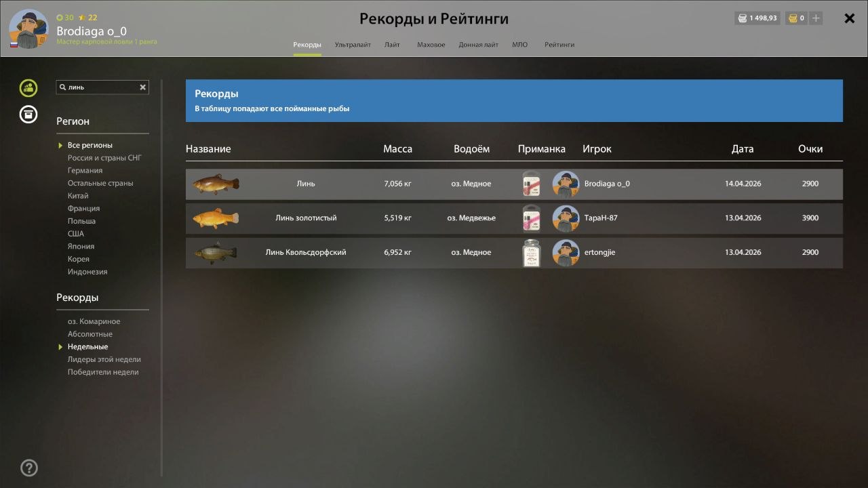This screenshot has height=488, width=868.
Task: Click the plus icon to add gold
Action: tap(816, 18)
